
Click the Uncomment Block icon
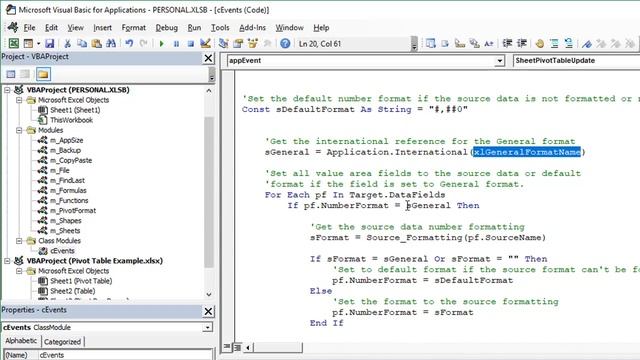click(569, 43)
